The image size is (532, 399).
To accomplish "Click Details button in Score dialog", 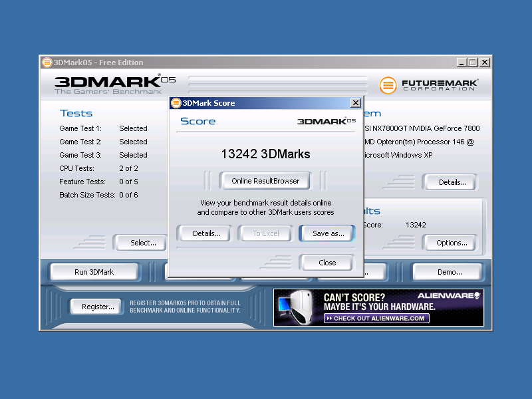I will point(206,233).
